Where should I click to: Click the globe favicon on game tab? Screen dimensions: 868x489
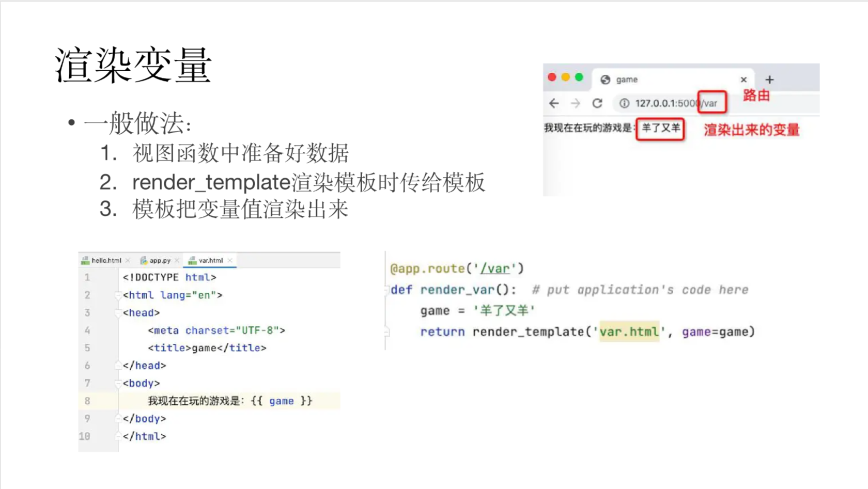pyautogui.click(x=606, y=80)
